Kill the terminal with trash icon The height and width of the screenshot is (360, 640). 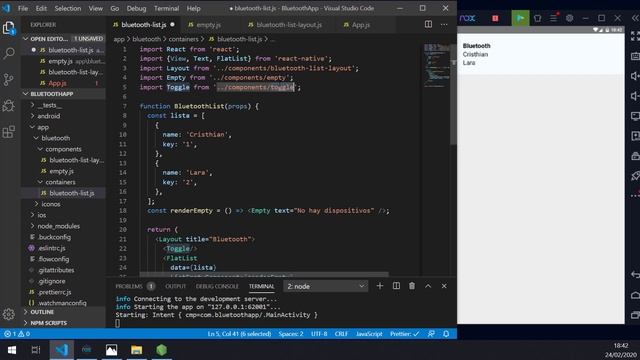[x=412, y=286]
